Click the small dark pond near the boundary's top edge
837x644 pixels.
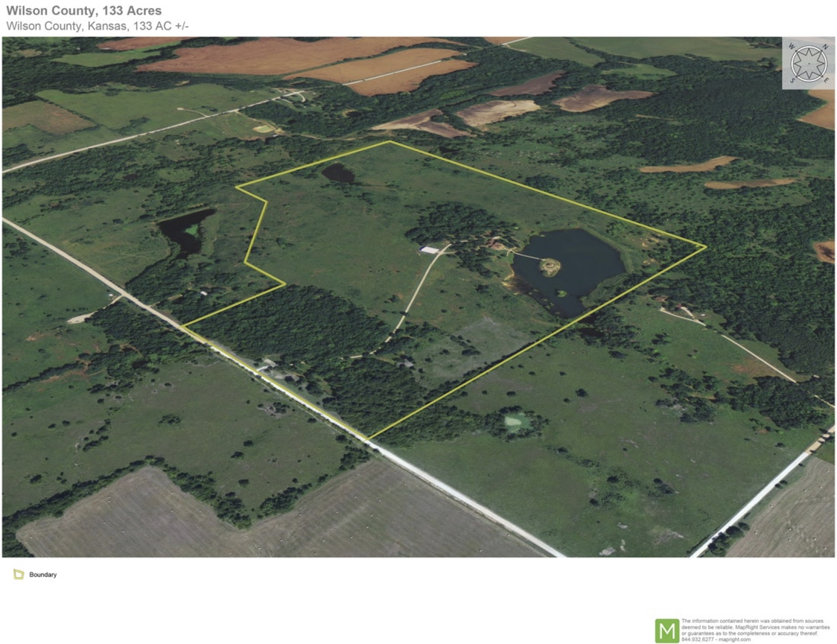tap(338, 173)
